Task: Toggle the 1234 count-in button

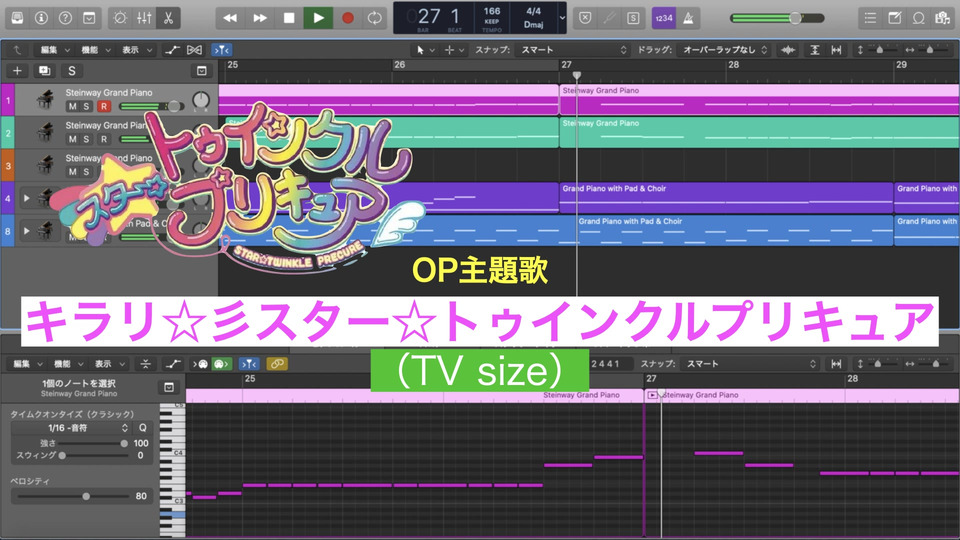Action: click(x=664, y=18)
